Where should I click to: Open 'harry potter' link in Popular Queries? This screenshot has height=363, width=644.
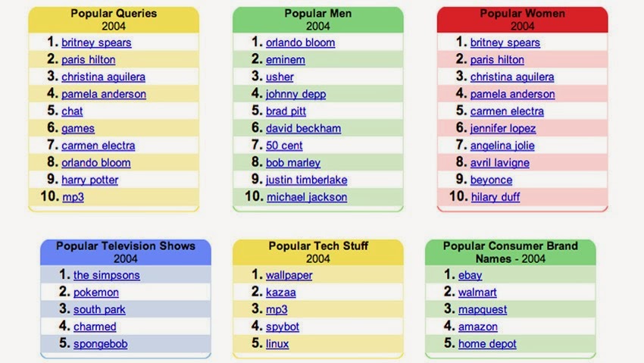pos(89,180)
